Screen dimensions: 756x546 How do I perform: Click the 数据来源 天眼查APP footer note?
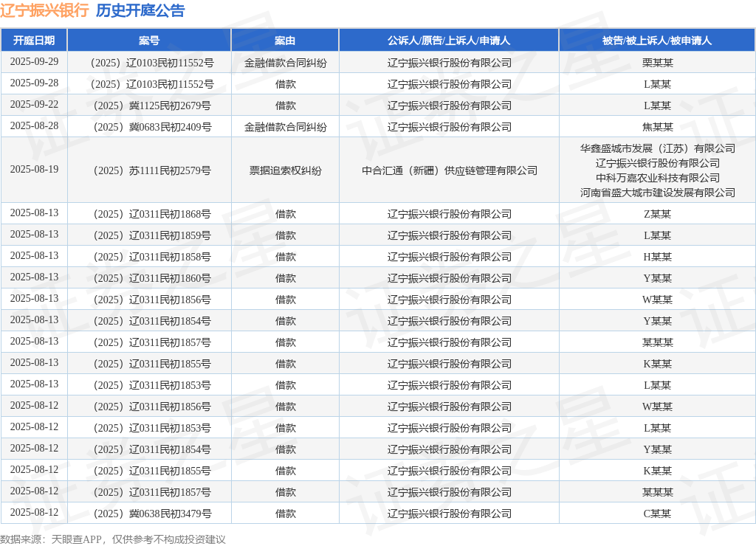tap(113, 539)
